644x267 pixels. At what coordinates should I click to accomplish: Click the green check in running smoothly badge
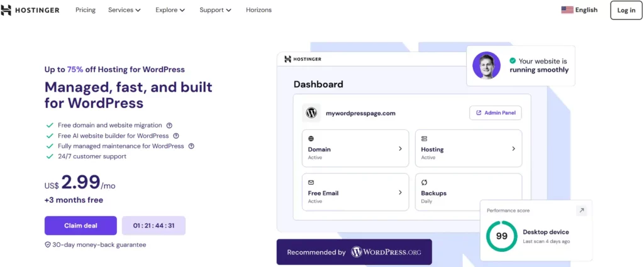point(513,61)
